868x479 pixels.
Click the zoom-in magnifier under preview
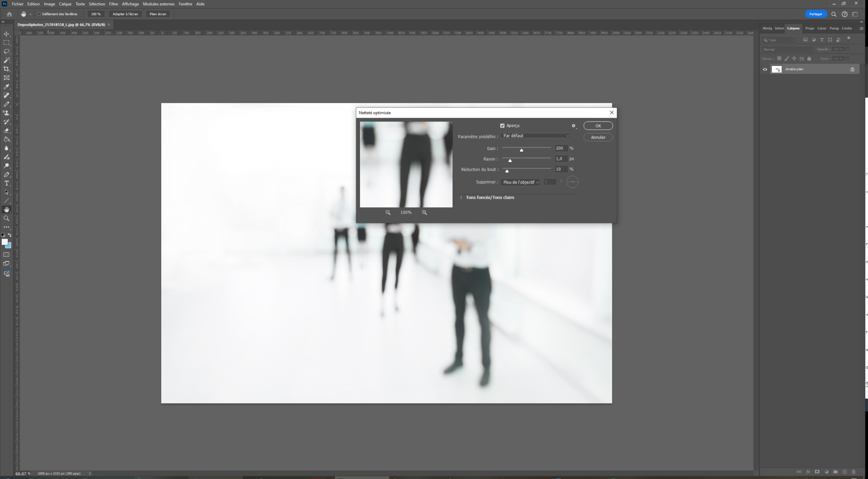[x=424, y=212]
